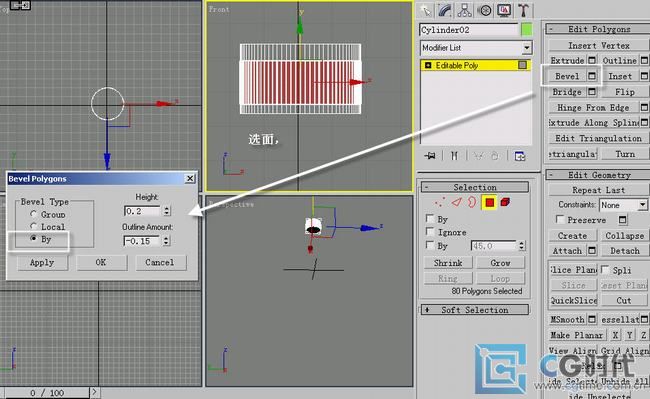Open the Modifier List dropdown
The image size is (650, 399).
point(475,48)
